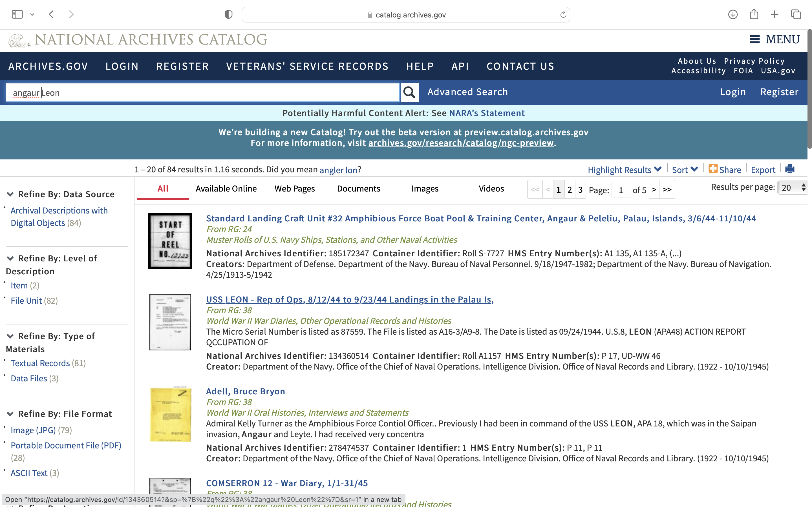Open the Sort dropdown
Viewport: 812px width, 507px height.
click(685, 170)
